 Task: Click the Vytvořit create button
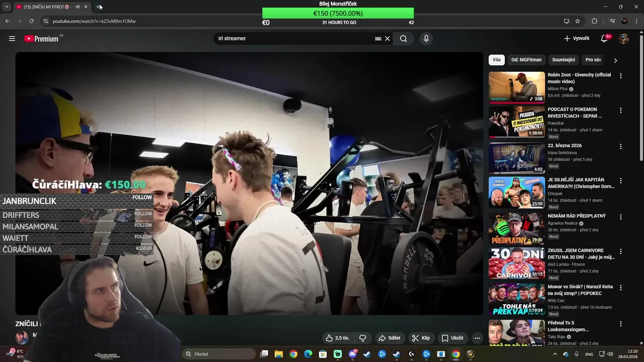click(577, 39)
